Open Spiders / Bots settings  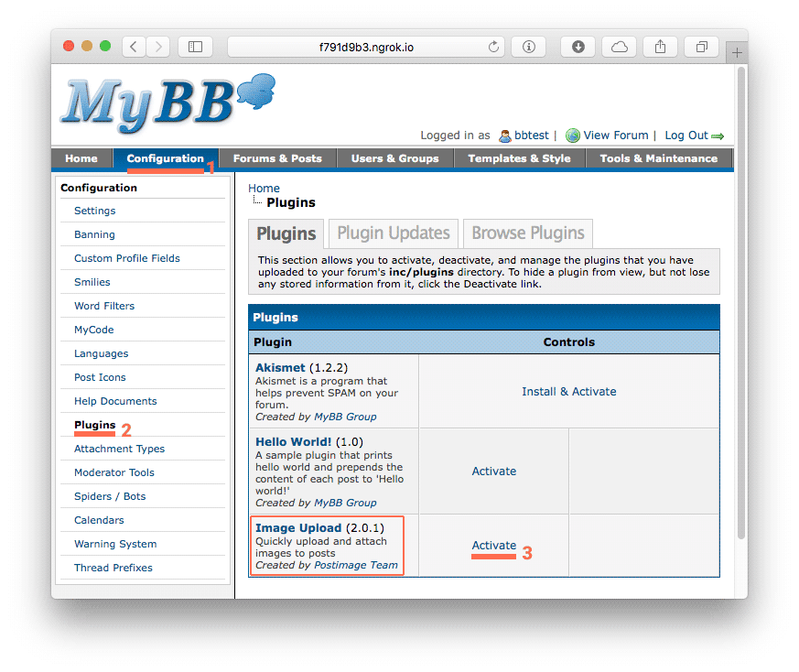[x=109, y=496]
